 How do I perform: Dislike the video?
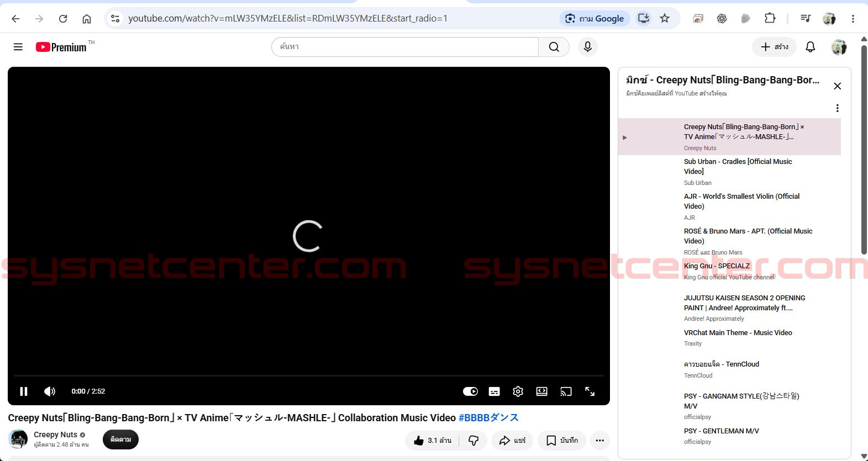point(474,441)
